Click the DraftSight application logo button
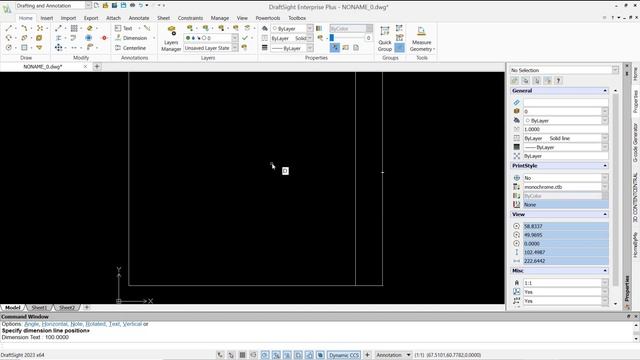The image size is (640, 360). (x=7, y=8)
